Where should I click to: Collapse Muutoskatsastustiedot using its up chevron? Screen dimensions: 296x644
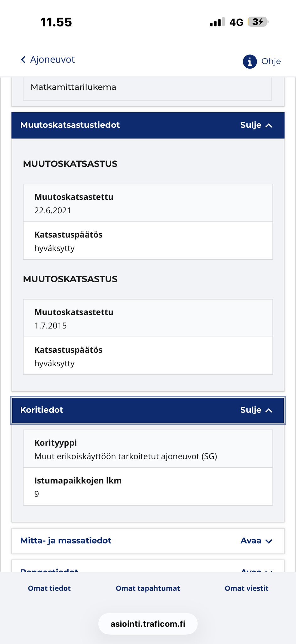[269, 126]
